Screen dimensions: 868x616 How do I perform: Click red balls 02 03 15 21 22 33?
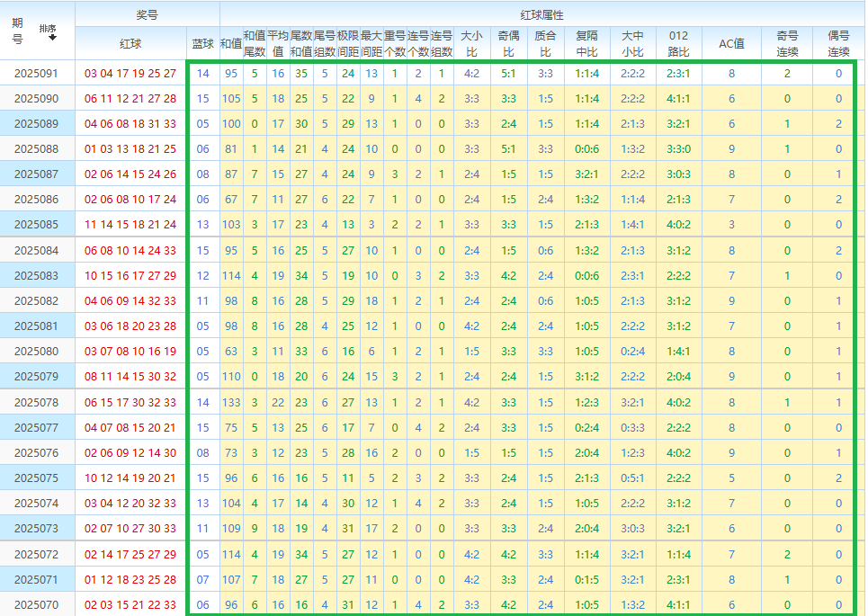[x=130, y=605]
